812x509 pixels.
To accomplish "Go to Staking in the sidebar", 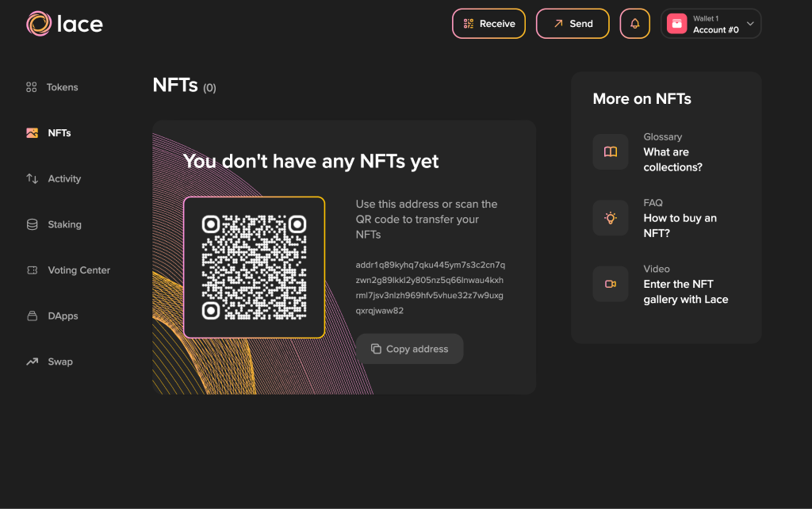I will pos(64,224).
